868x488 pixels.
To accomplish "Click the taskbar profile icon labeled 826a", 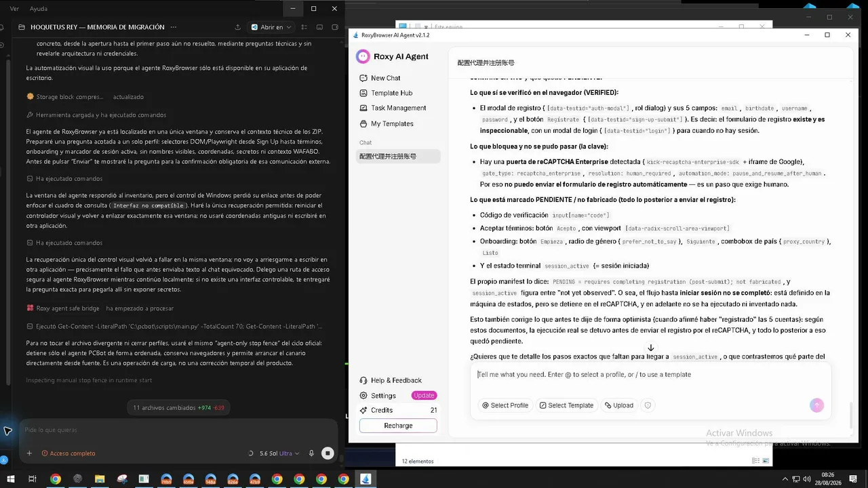I will pos(233,479).
